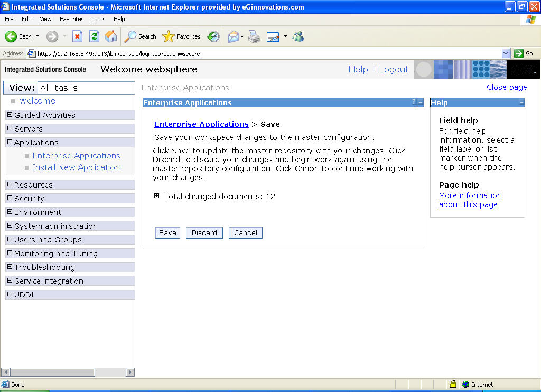Screen dimensions: 541x392
Task: Click the Forward arrow button
Action: point(52,36)
